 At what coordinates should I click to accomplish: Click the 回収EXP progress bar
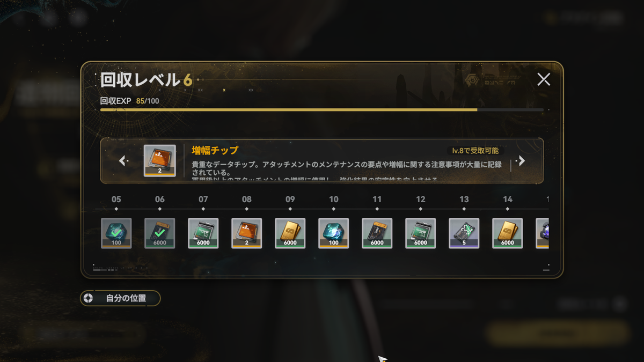322,109
